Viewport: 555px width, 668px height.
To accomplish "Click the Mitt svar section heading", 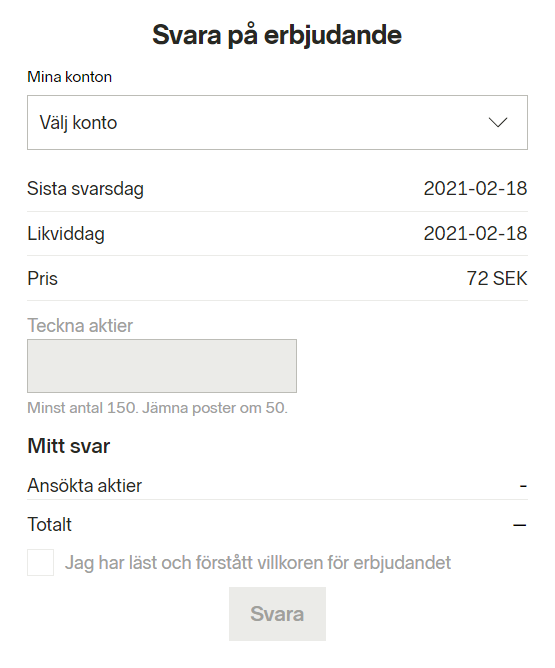I will tap(69, 446).
